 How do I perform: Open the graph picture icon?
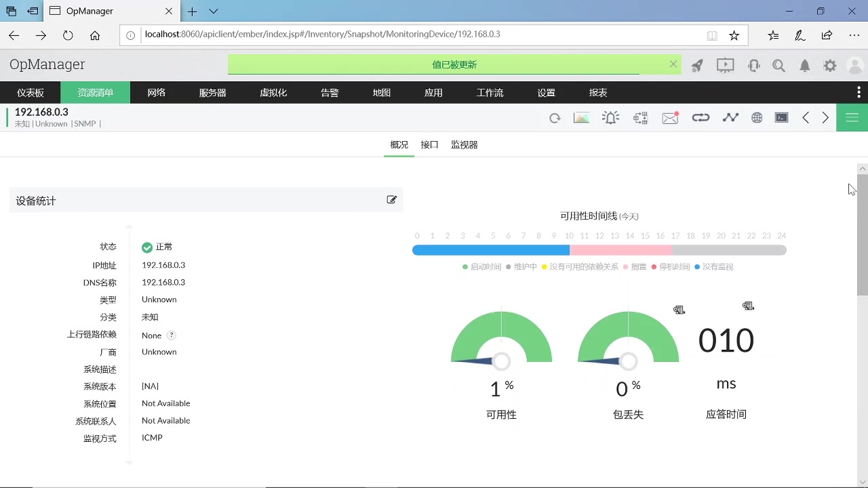pos(581,118)
